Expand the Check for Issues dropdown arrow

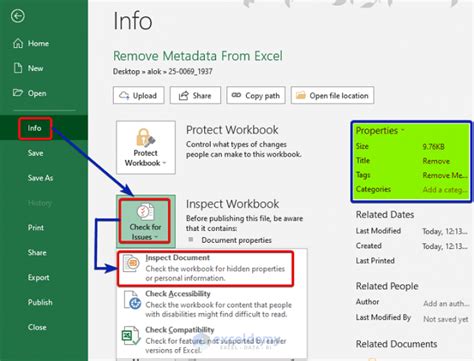[156, 237]
